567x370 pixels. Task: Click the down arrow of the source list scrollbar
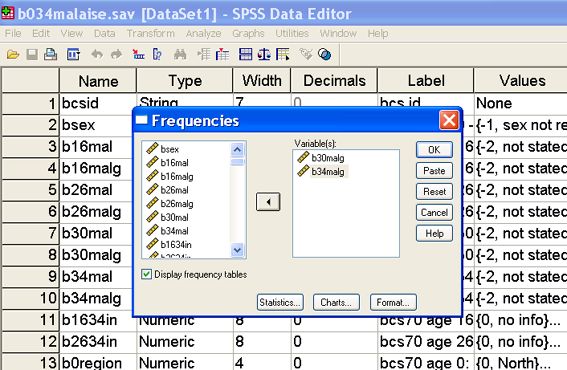pyautogui.click(x=237, y=250)
